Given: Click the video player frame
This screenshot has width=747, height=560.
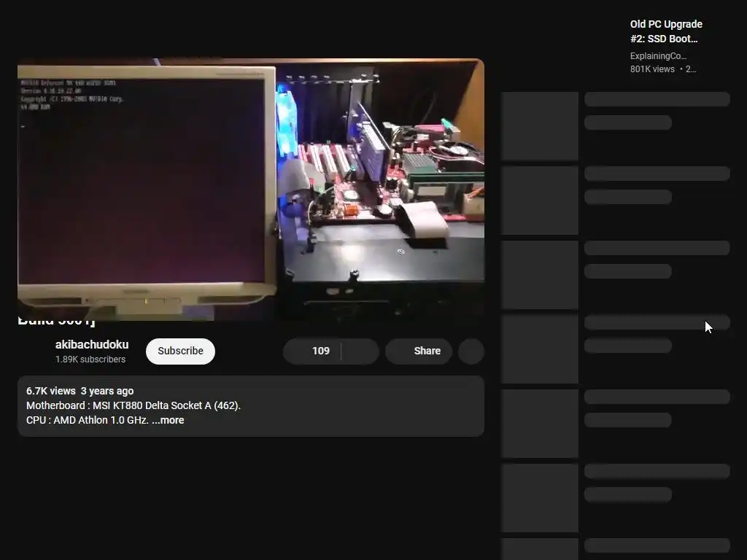Looking at the screenshot, I should [251, 189].
